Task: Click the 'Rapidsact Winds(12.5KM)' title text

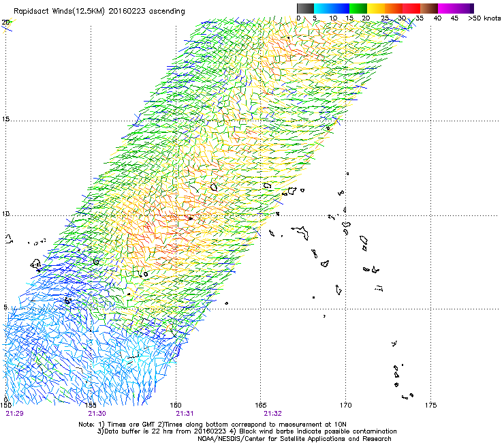Action: [x=59, y=12]
